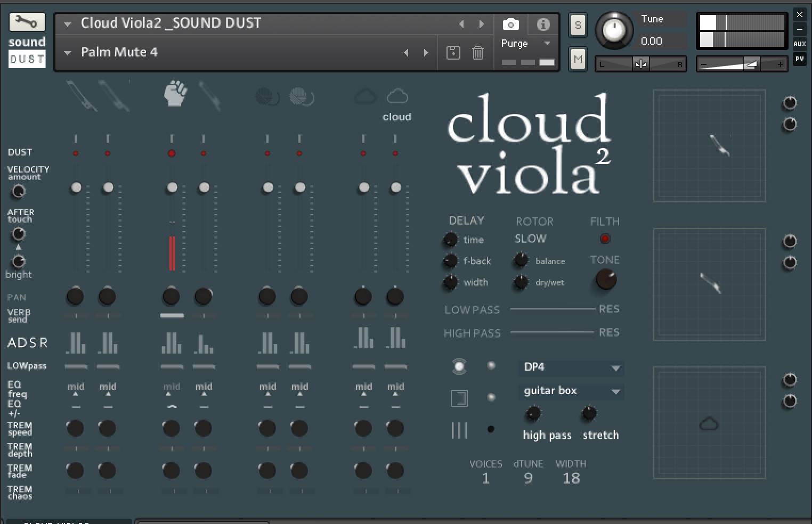Click the dTUNE value 9
This screenshot has height=524, width=812.
528,478
